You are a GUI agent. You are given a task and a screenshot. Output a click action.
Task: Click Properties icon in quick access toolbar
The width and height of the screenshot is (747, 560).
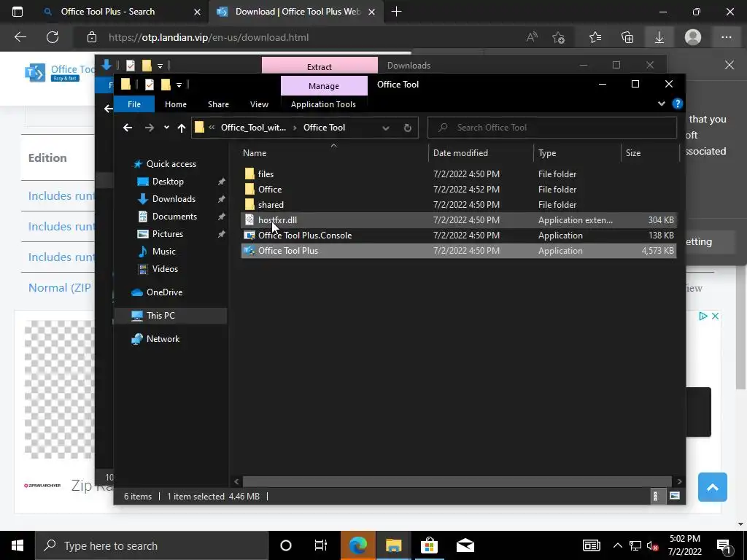pos(149,85)
